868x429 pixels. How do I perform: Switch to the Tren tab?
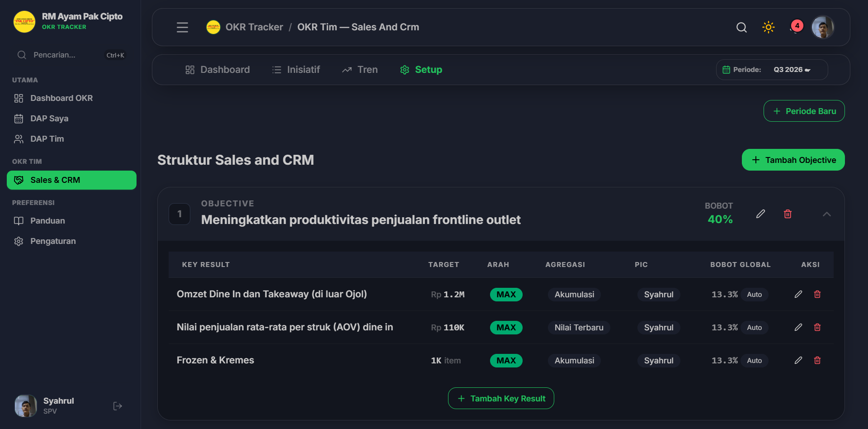[x=360, y=70]
